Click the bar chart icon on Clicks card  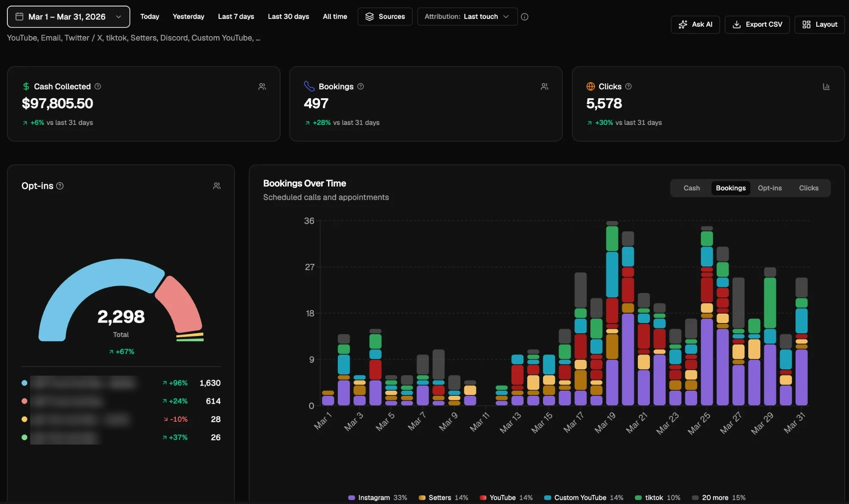tap(826, 87)
